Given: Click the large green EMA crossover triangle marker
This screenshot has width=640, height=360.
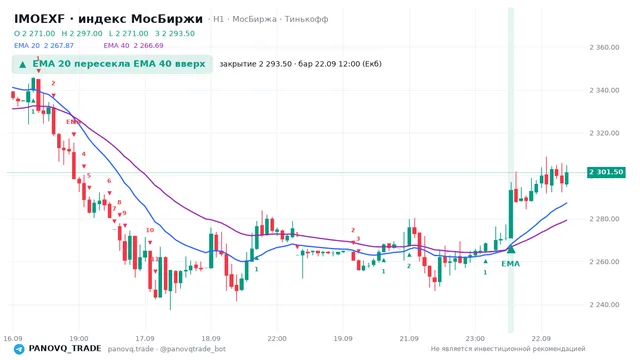Looking at the screenshot, I should pyautogui.click(x=511, y=248).
